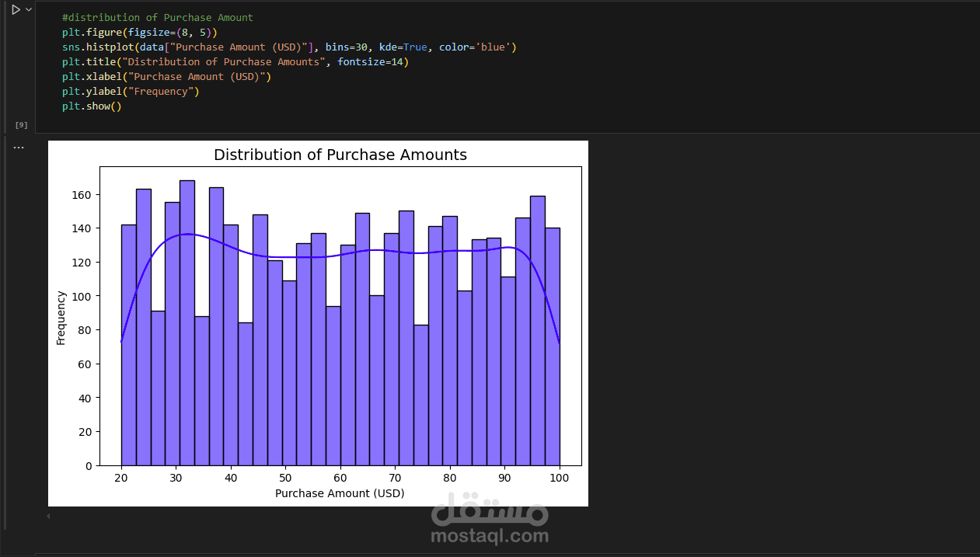This screenshot has width=980, height=557.
Task: Click the Purchase Amount (USD) xlabel string
Action: pyautogui.click(x=195, y=76)
